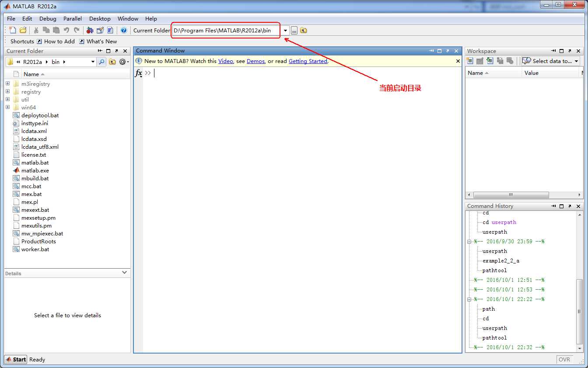The width and height of the screenshot is (588, 368).
Task: Open the Debug menu
Action: (48, 19)
